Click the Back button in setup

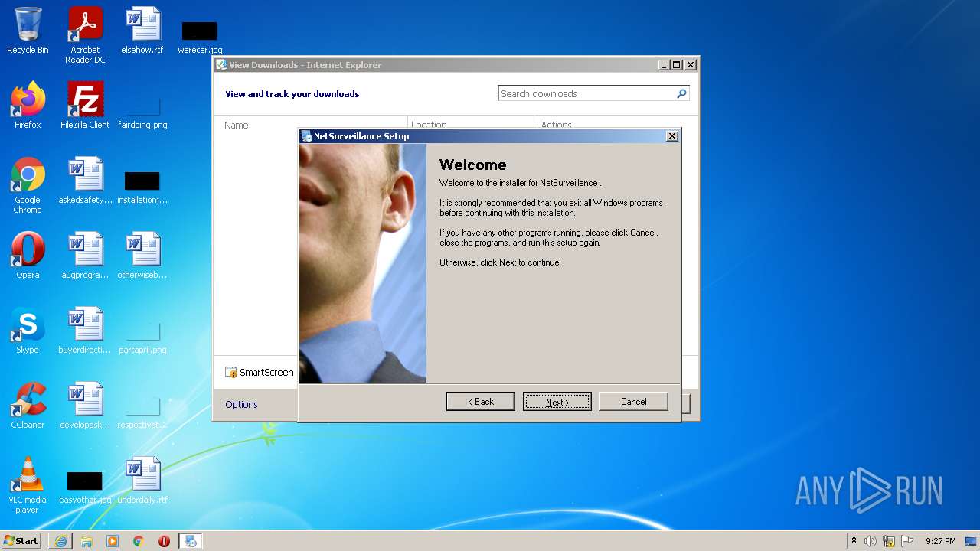pos(480,402)
